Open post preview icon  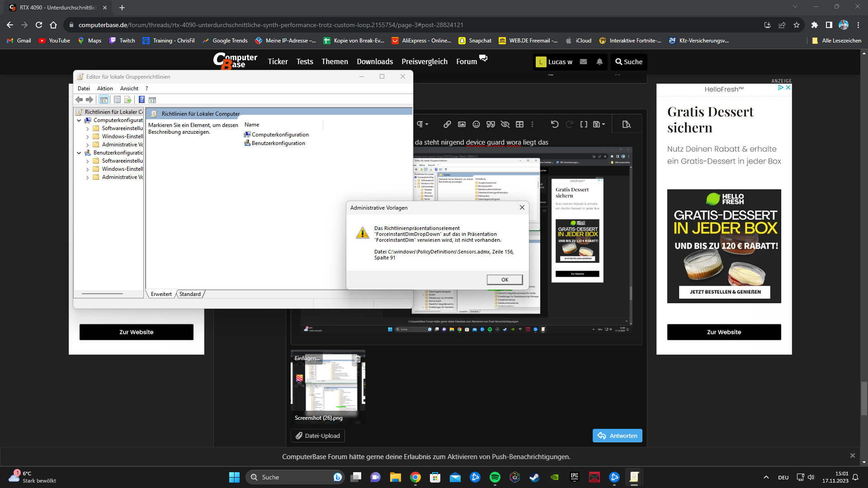627,124
